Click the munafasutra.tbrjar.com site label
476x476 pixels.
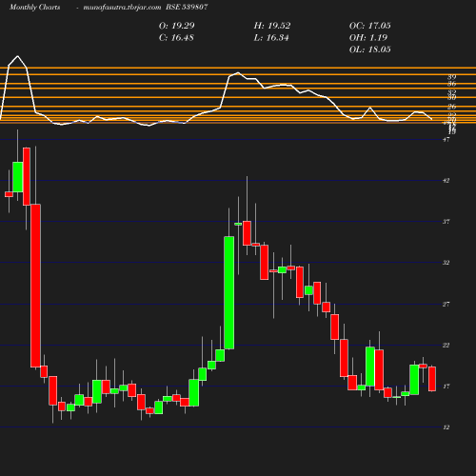(x=122, y=7)
